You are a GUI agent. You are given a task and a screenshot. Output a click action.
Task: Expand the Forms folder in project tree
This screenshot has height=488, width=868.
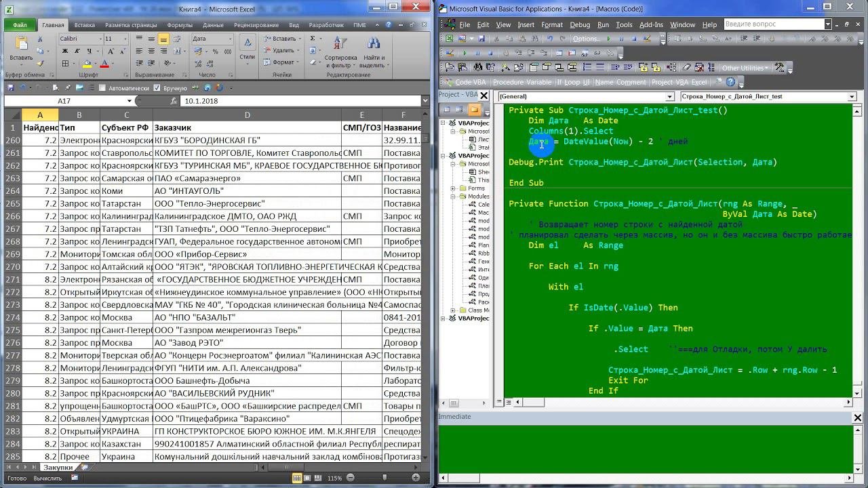coord(453,188)
